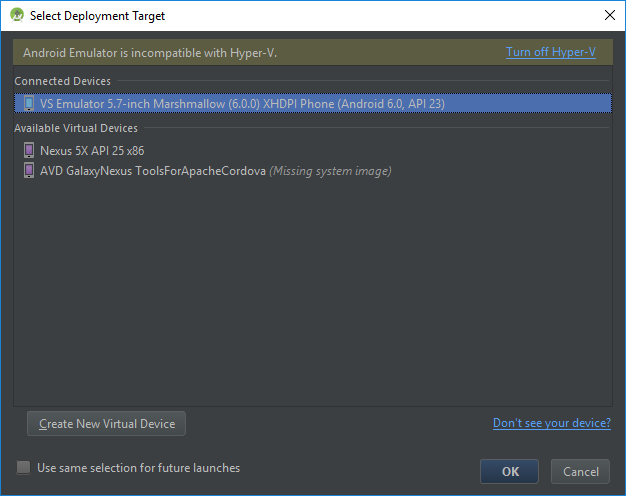
Task: Click the Missing system image note
Action: 330,171
